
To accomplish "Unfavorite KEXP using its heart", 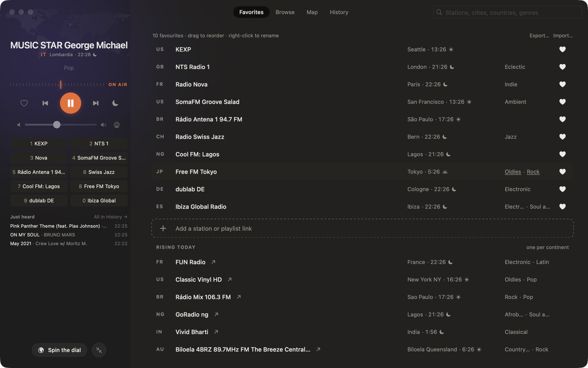I will pyautogui.click(x=562, y=49).
